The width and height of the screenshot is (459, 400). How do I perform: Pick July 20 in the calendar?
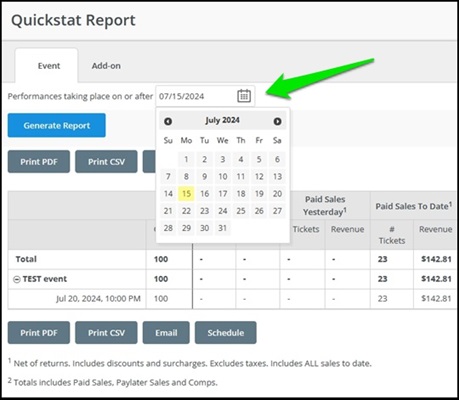pos(277,194)
